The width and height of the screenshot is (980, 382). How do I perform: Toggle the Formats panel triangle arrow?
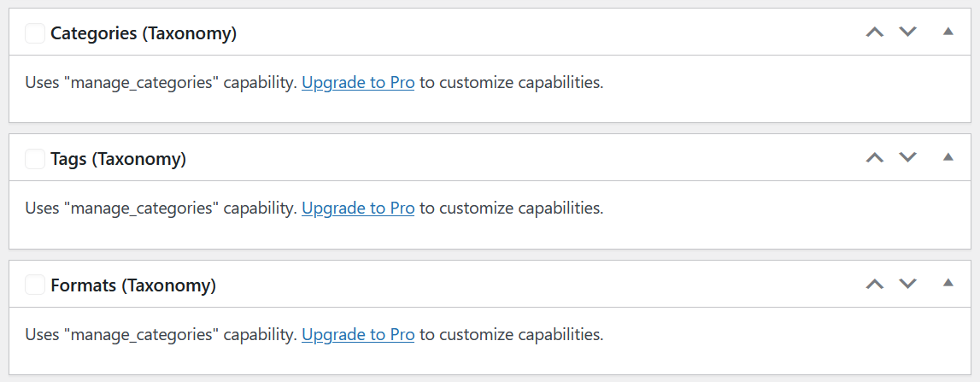tap(947, 283)
